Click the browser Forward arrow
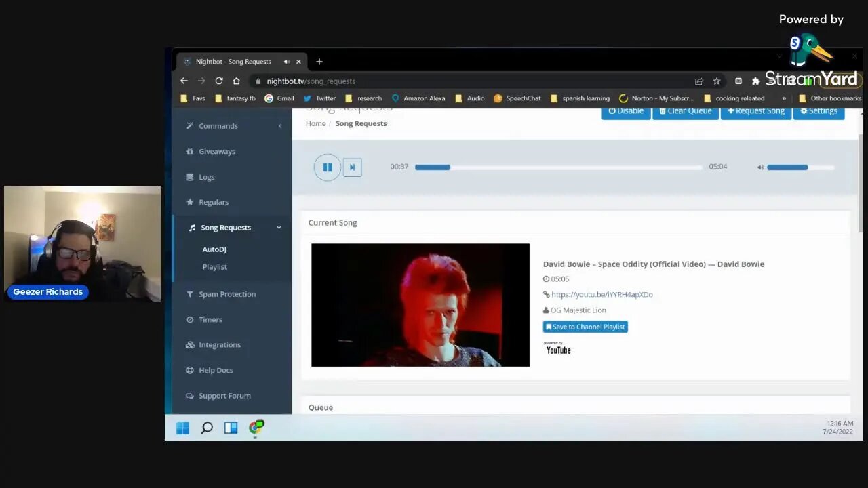The height and width of the screenshot is (488, 868). pyautogui.click(x=201, y=81)
